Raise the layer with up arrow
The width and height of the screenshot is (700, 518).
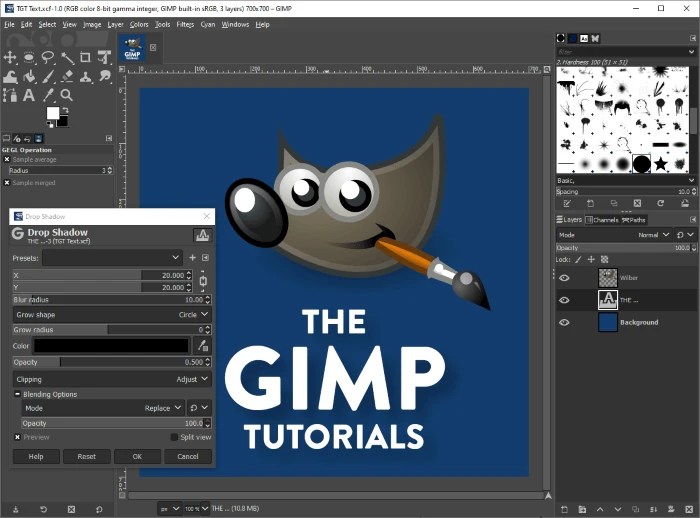click(600, 509)
